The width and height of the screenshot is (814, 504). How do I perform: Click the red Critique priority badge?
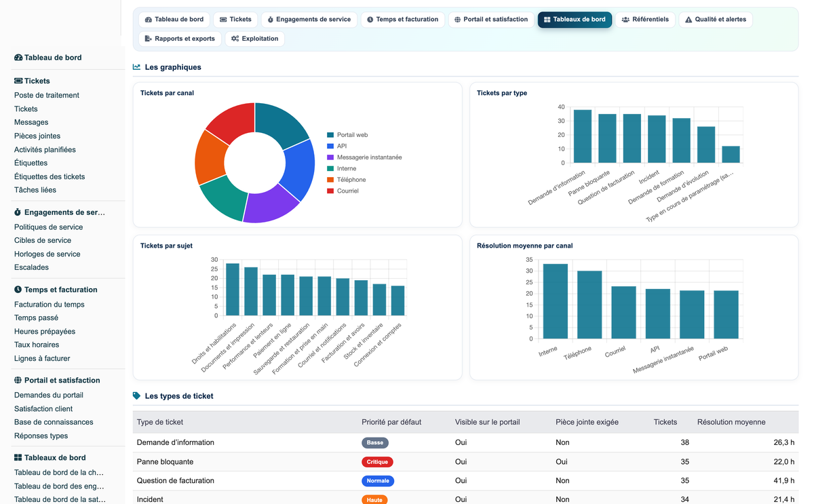[377, 462]
